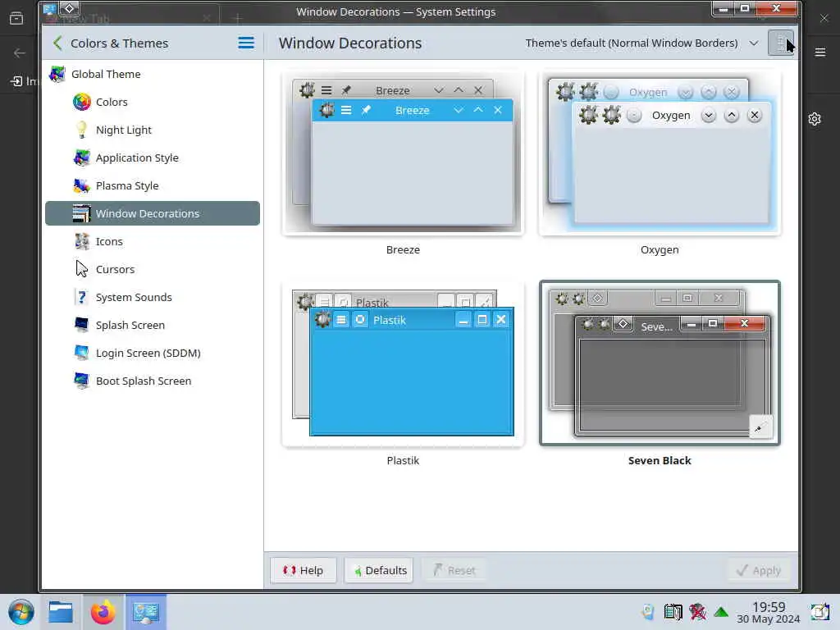Open Global Theme settings

153,74
